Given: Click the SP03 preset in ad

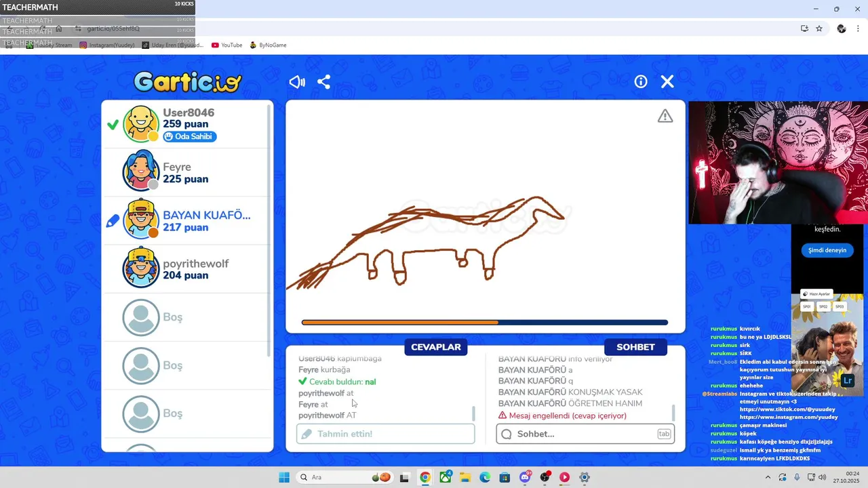Looking at the screenshot, I should (x=840, y=306).
